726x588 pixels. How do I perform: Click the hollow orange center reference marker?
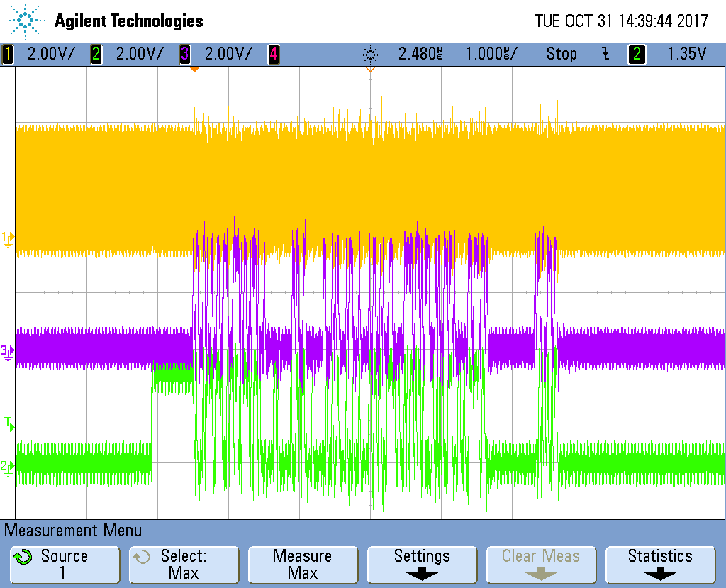tap(370, 70)
